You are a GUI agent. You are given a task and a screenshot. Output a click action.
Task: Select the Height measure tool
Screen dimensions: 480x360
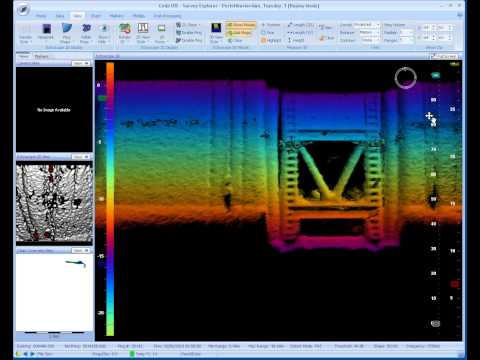[x=296, y=40]
